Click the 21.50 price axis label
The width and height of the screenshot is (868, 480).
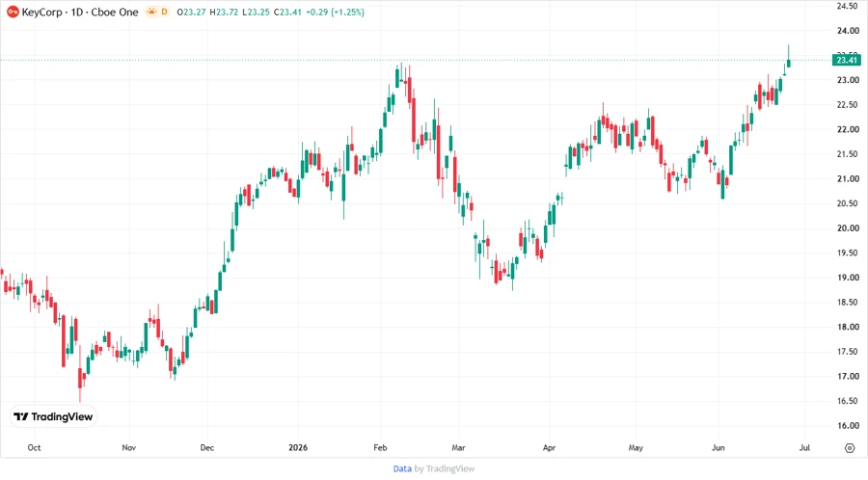click(848, 154)
